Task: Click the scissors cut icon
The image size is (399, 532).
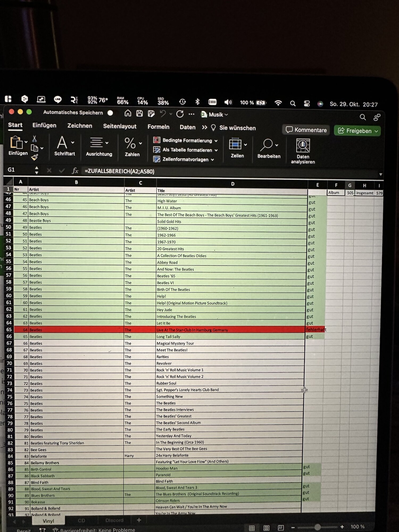Action: pos(34,139)
